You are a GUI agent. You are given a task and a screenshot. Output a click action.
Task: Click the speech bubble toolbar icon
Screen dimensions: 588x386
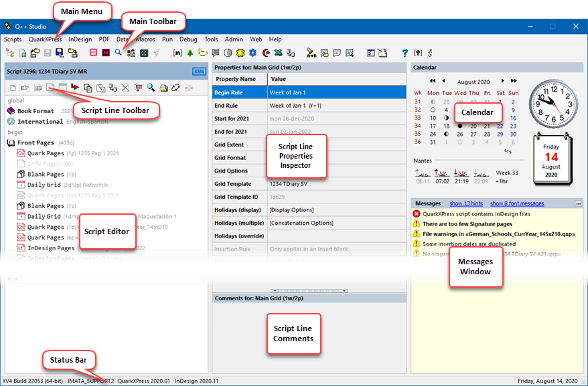point(216,53)
